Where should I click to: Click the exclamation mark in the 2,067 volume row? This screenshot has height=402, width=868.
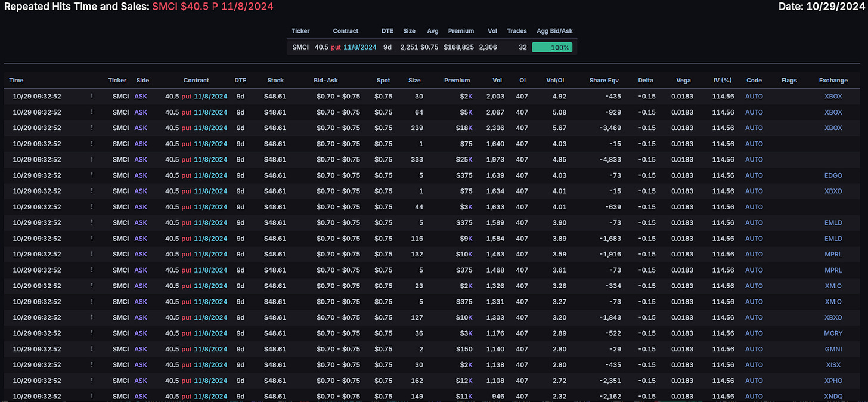coord(92,112)
